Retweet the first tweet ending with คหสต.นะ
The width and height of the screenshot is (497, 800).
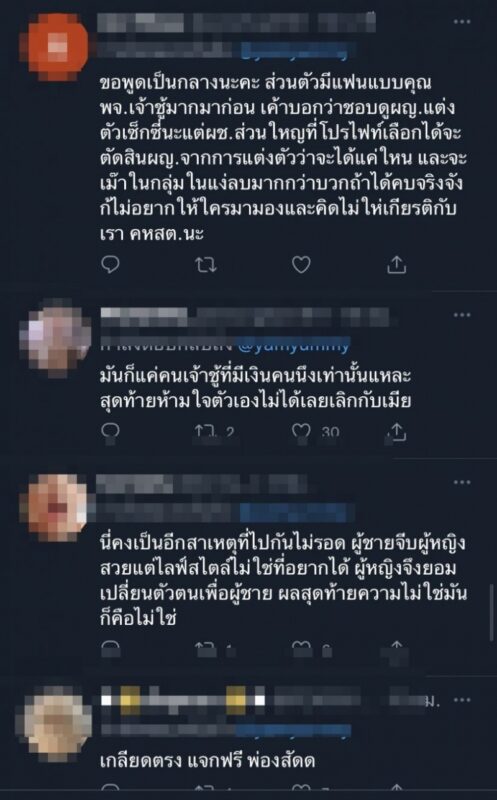[x=206, y=264]
